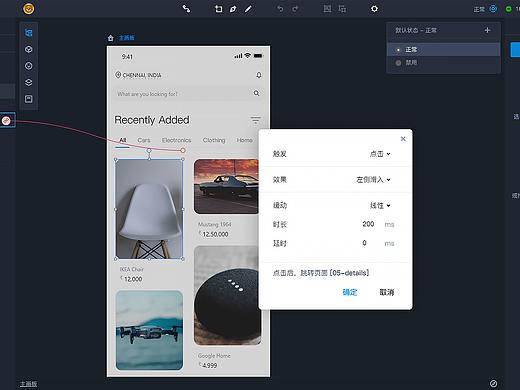Open the 效果 effect dropdown

(x=373, y=180)
